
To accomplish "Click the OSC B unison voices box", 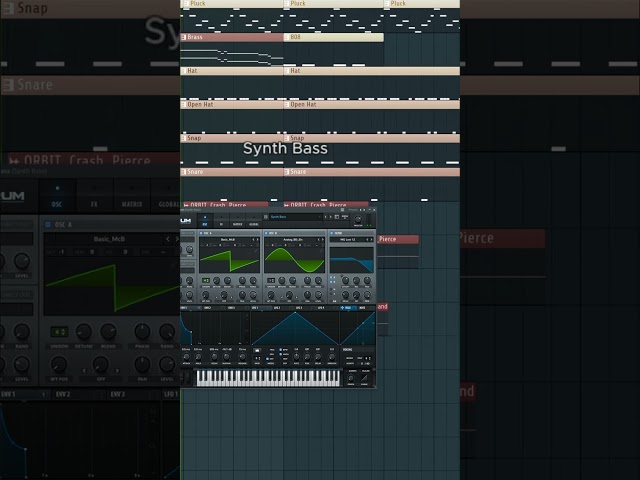I will pyautogui.click(x=271, y=280).
